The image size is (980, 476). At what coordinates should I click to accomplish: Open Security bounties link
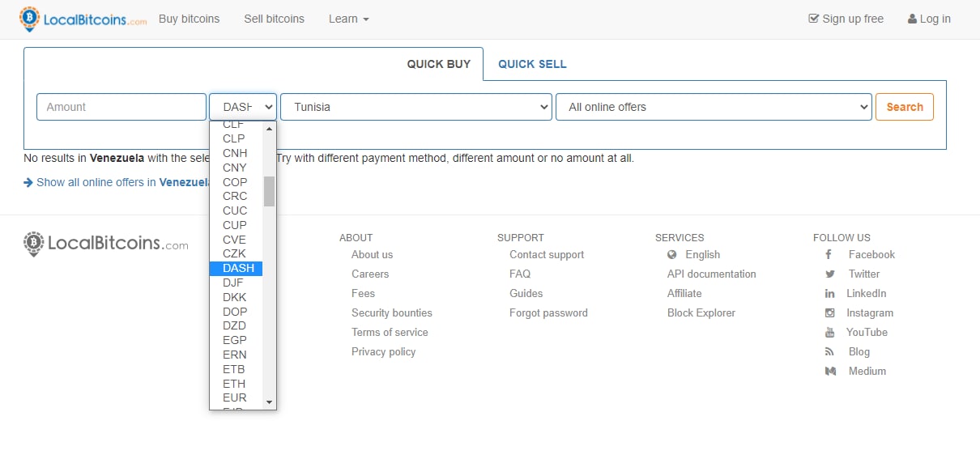[x=392, y=312]
